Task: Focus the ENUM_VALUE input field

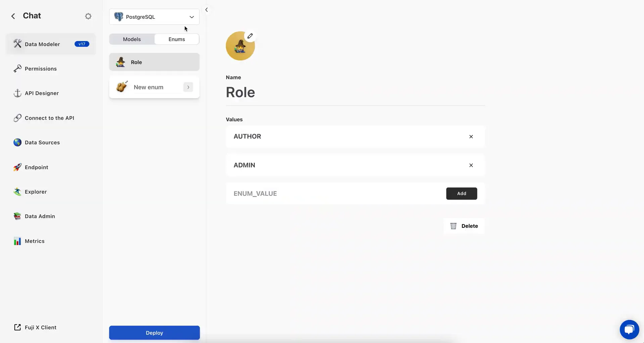Action: [x=336, y=194]
